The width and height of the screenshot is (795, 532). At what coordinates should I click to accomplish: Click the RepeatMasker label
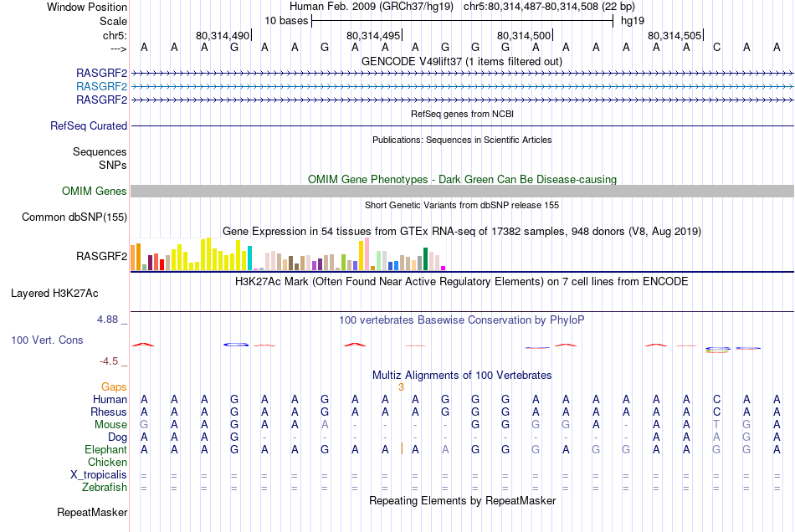point(92,512)
